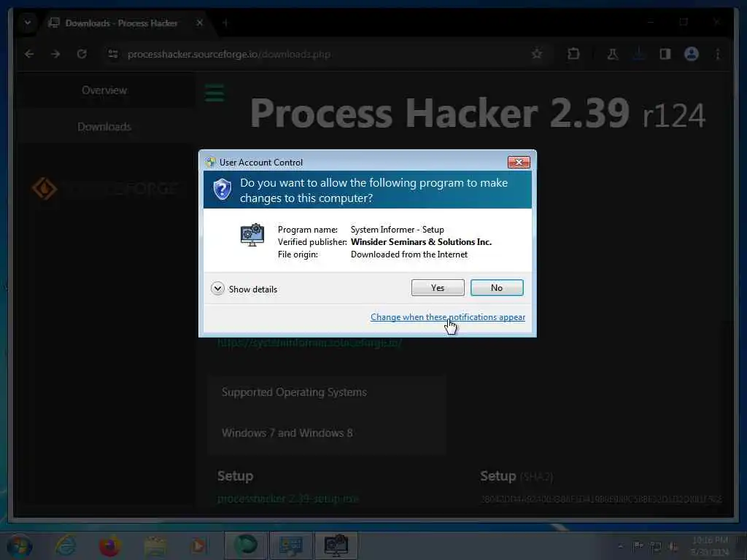The height and width of the screenshot is (560, 747).
Task: Open the network tray icon
Action: (x=656, y=547)
